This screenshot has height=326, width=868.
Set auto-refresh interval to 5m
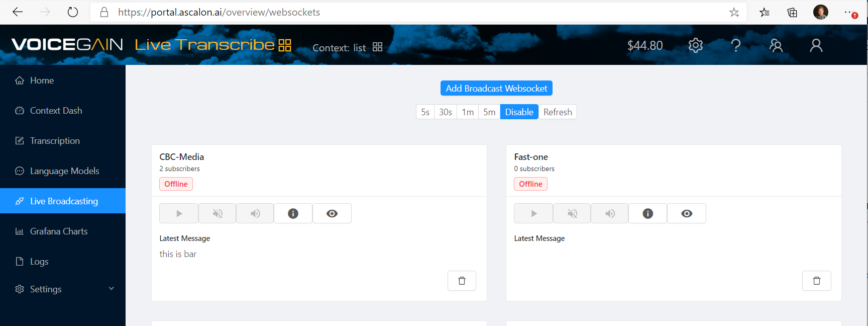tap(489, 112)
